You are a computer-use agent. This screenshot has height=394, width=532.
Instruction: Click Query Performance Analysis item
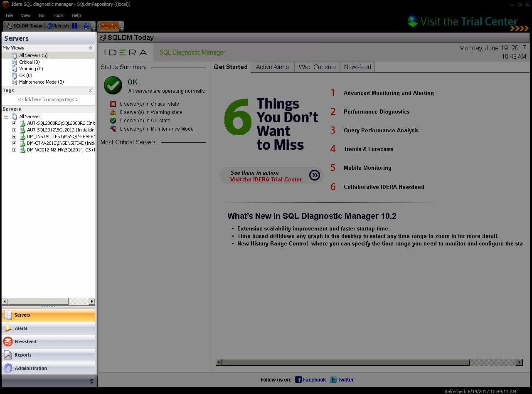(x=381, y=131)
